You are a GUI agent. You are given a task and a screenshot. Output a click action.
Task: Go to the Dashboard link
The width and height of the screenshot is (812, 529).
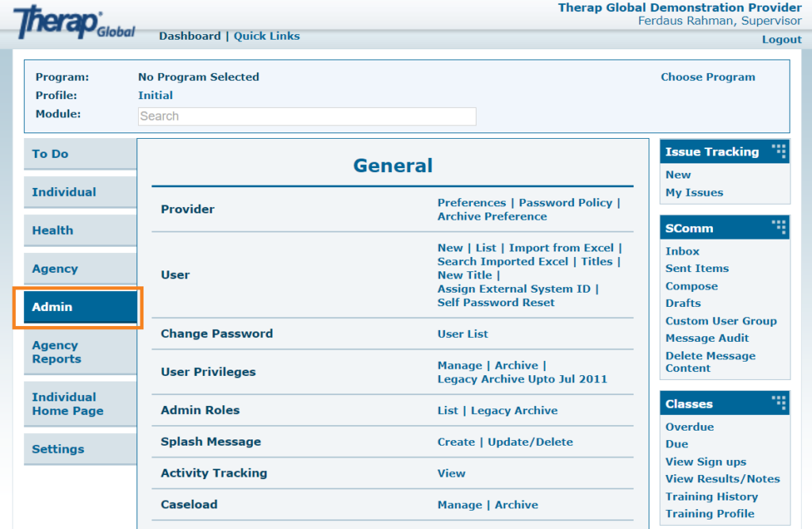pyautogui.click(x=190, y=36)
